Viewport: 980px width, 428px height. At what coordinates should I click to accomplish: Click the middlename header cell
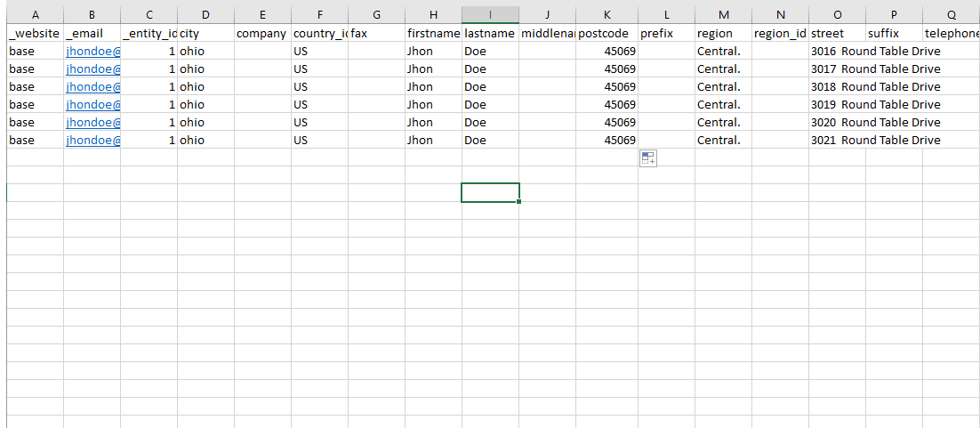tap(547, 33)
